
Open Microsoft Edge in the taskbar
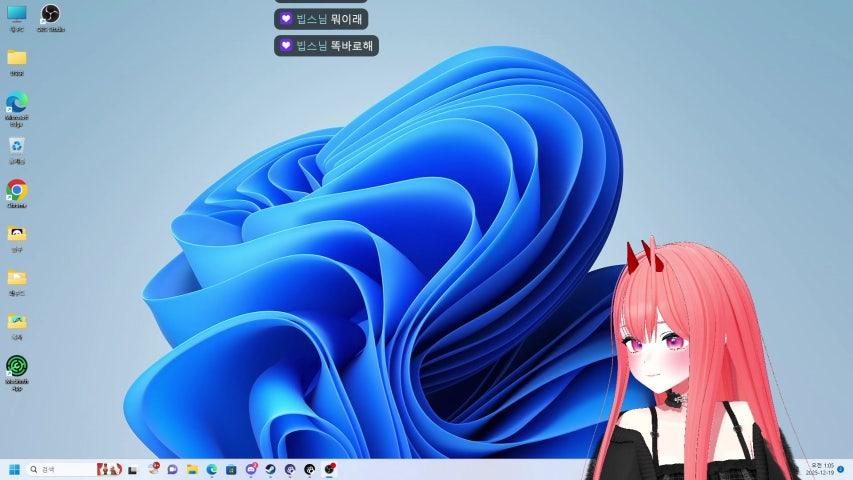pyautogui.click(x=211, y=469)
